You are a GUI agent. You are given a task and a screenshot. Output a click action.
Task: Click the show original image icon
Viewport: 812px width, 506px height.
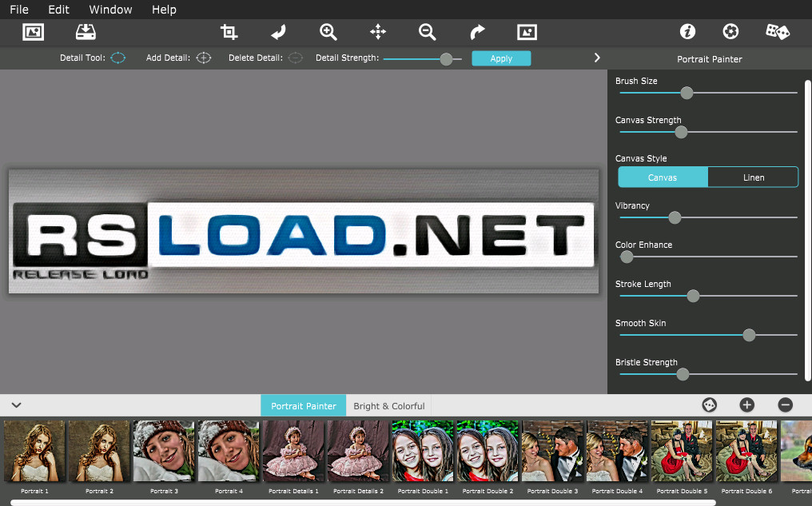point(527,32)
